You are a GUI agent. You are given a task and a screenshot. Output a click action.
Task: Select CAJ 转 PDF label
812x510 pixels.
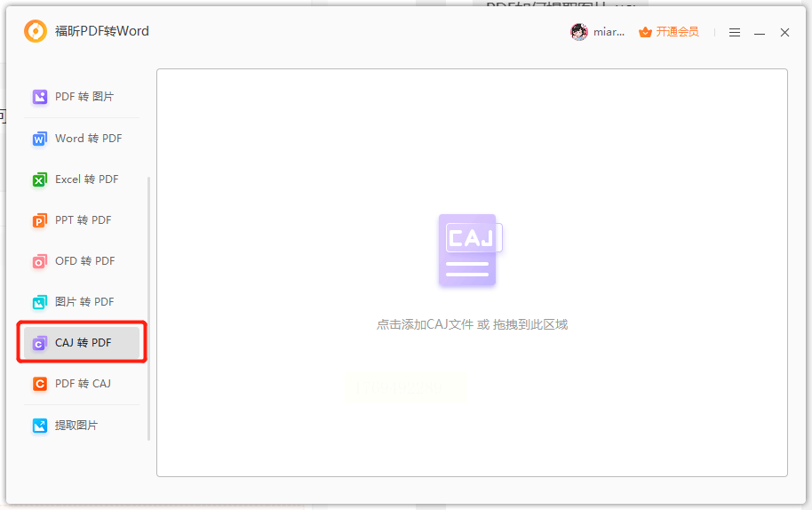84,343
